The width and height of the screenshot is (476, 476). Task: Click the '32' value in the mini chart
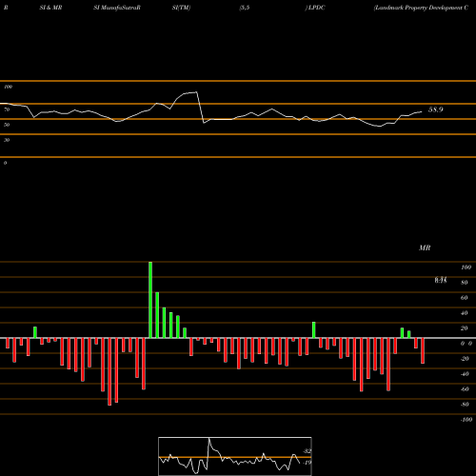[x=307, y=451]
